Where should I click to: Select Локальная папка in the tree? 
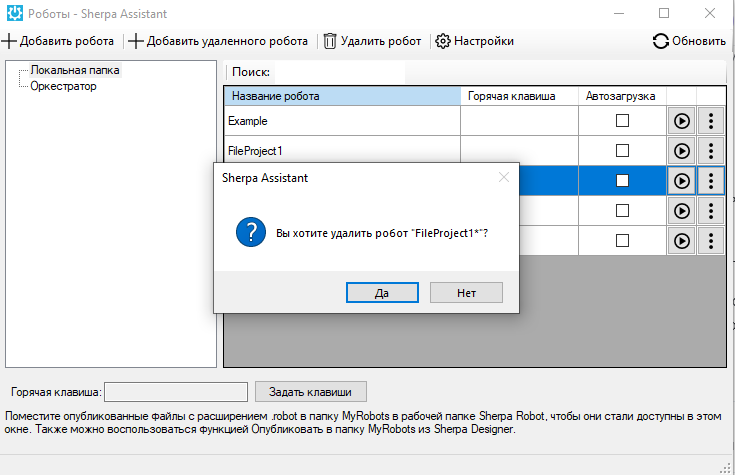click(x=74, y=71)
